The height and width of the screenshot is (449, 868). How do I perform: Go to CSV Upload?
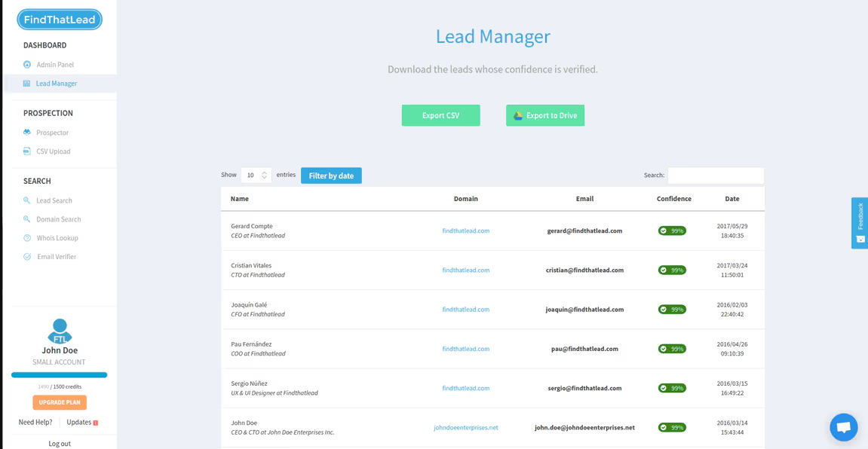coord(53,151)
